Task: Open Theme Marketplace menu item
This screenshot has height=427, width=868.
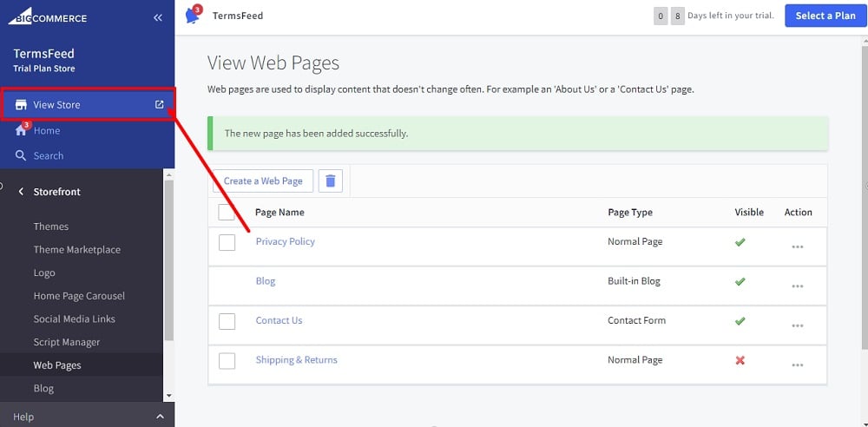Action: 77,250
